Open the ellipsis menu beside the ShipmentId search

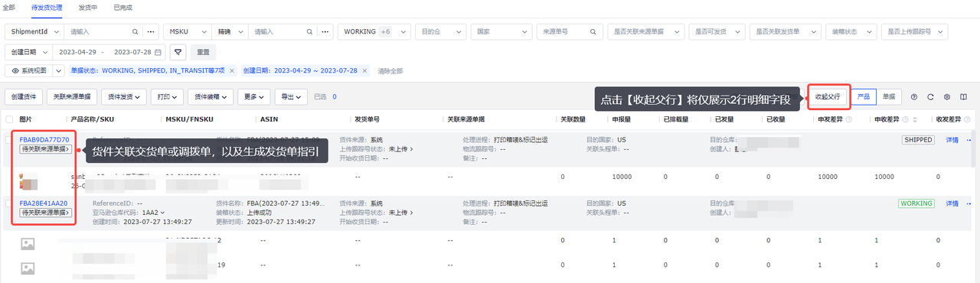coord(151,32)
